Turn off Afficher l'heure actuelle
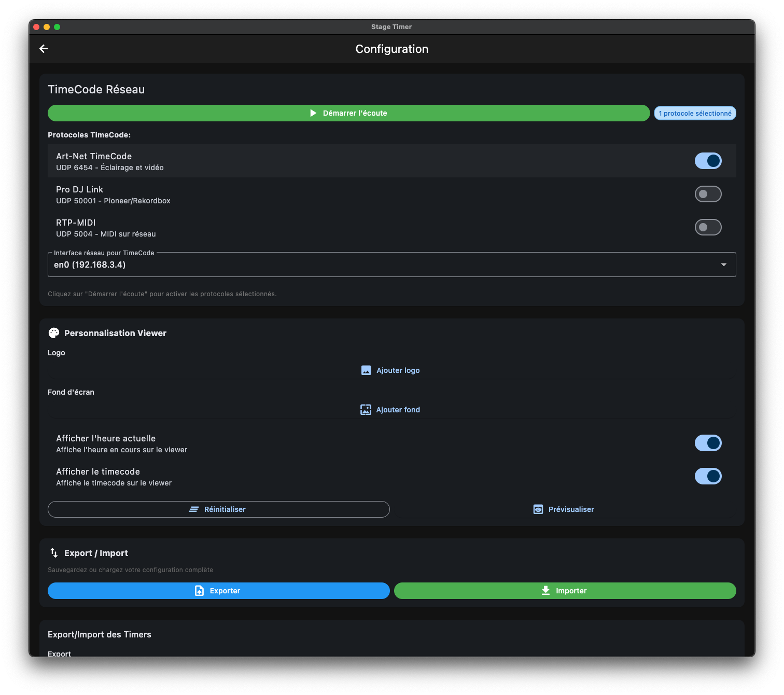This screenshot has width=784, height=695. tap(708, 443)
